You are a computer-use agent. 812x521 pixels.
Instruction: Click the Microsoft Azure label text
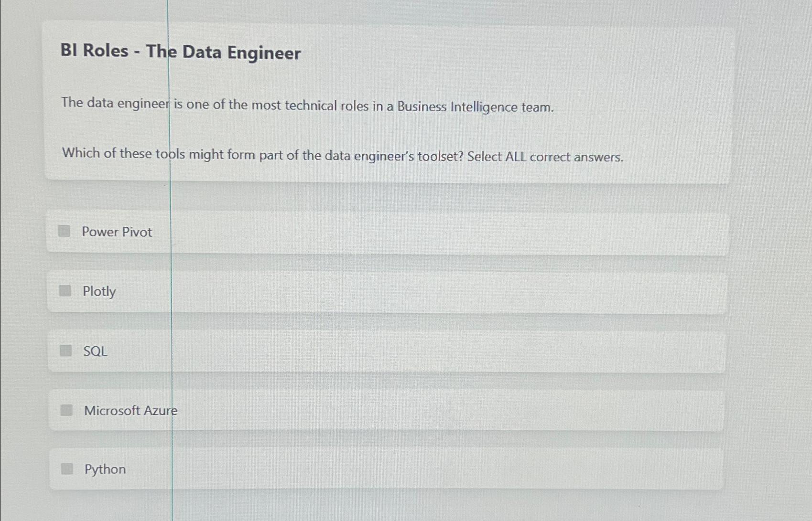[130, 410]
